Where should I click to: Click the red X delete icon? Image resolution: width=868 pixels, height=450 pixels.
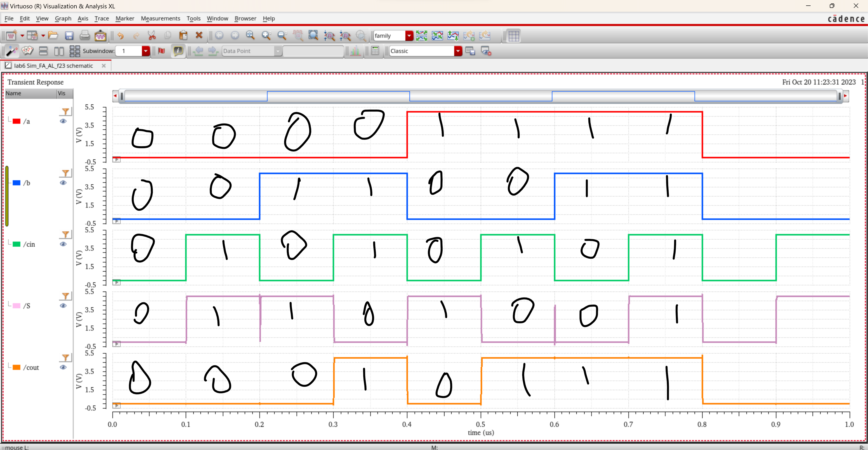[199, 36]
